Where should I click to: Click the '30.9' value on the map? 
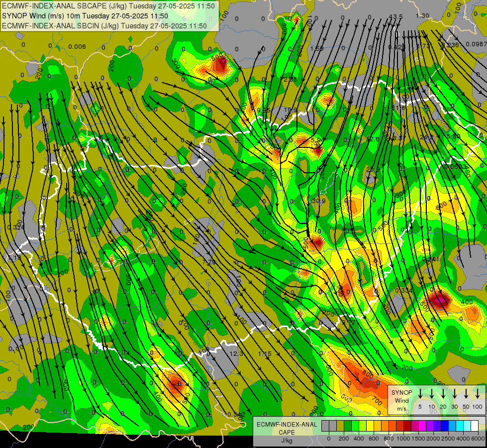click(318, 201)
